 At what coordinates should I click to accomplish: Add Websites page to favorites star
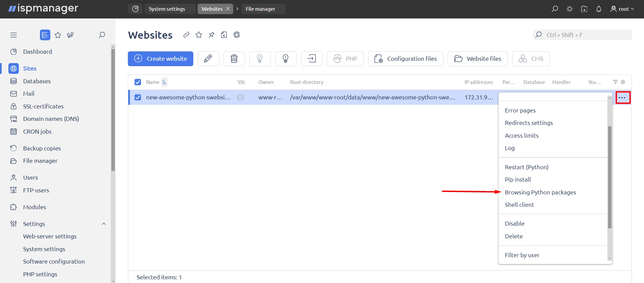[x=199, y=35]
